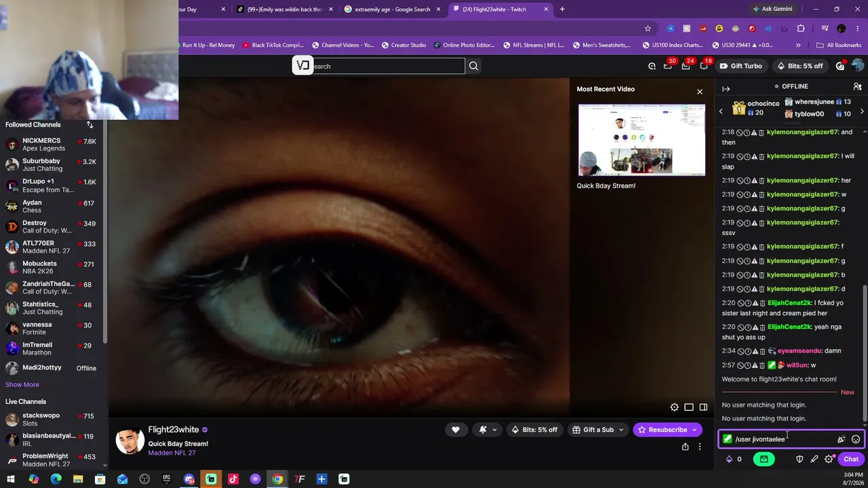Screen dimensions: 868x488
Task: Click Bits: 5% off below the video
Action: pyautogui.click(x=534, y=430)
